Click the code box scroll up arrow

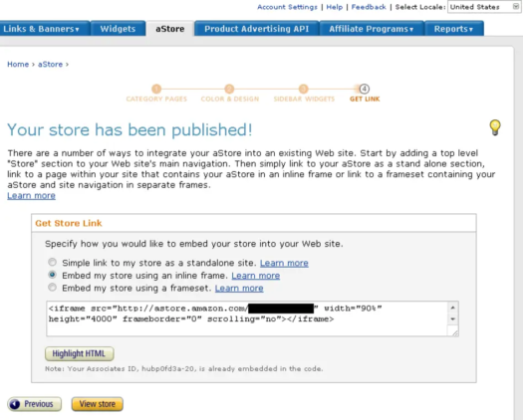[x=452, y=308]
